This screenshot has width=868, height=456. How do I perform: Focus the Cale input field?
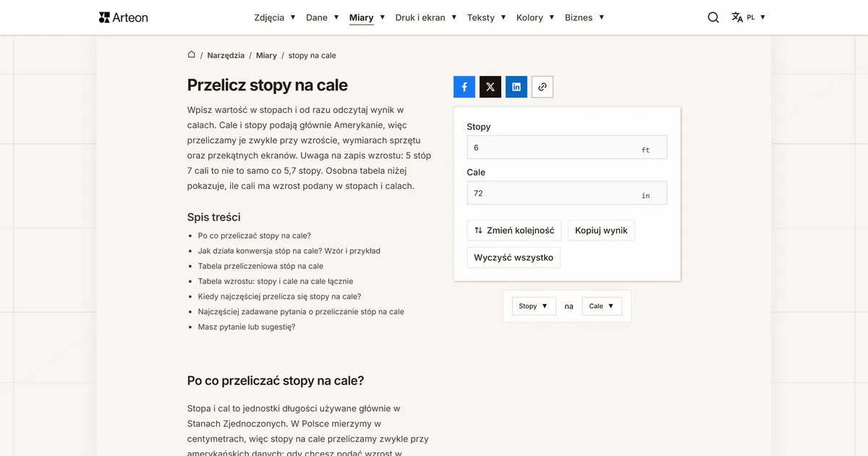pyautogui.click(x=567, y=193)
